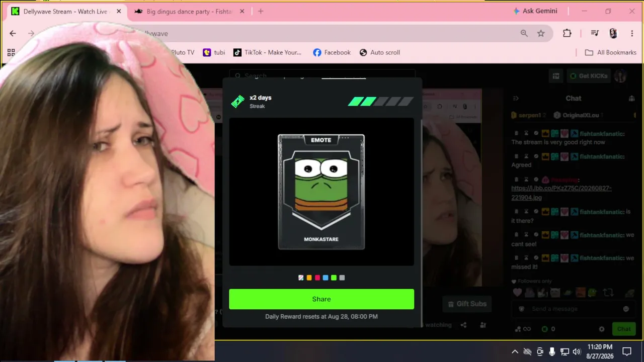Image resolution: width=644 pixels, height=362 pixels.
Task: Open the volume control in the taskbar
Action: coord(577,351)
